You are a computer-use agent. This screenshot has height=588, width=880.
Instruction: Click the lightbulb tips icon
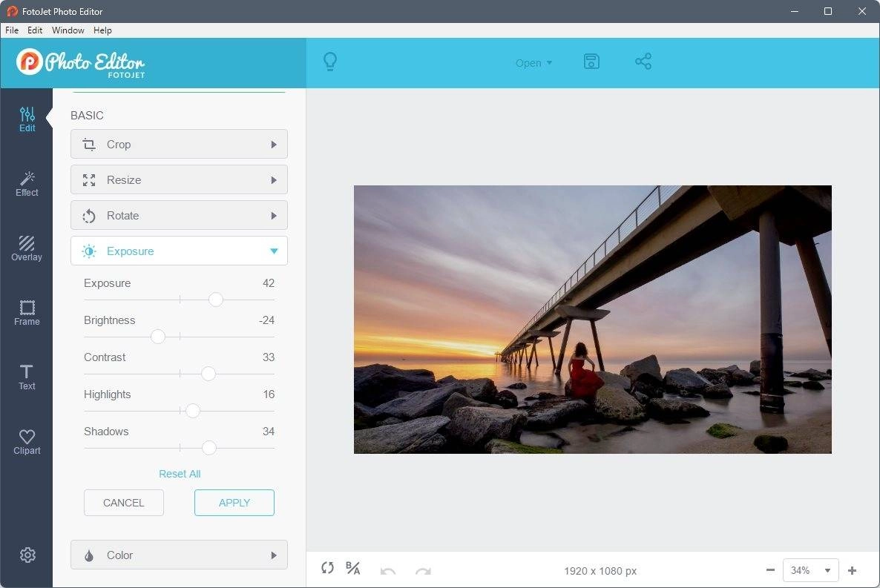click(x=330, y=62)
